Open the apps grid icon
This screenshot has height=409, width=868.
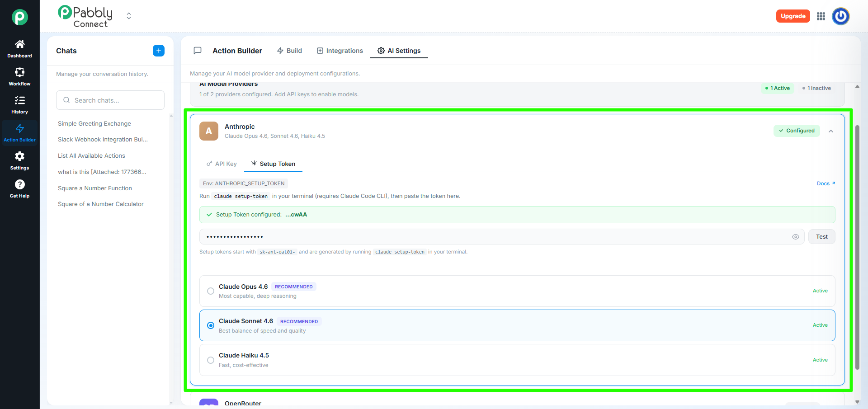[x=821, y=16]
